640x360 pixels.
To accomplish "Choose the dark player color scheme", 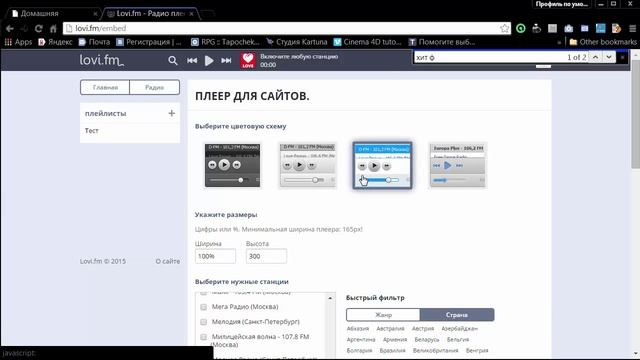I will (232, 165).
